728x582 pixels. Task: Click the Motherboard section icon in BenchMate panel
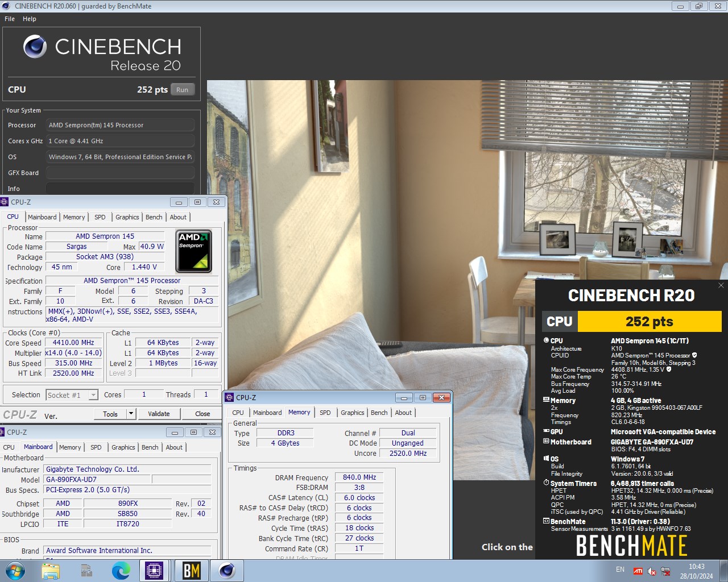[546, 442]
